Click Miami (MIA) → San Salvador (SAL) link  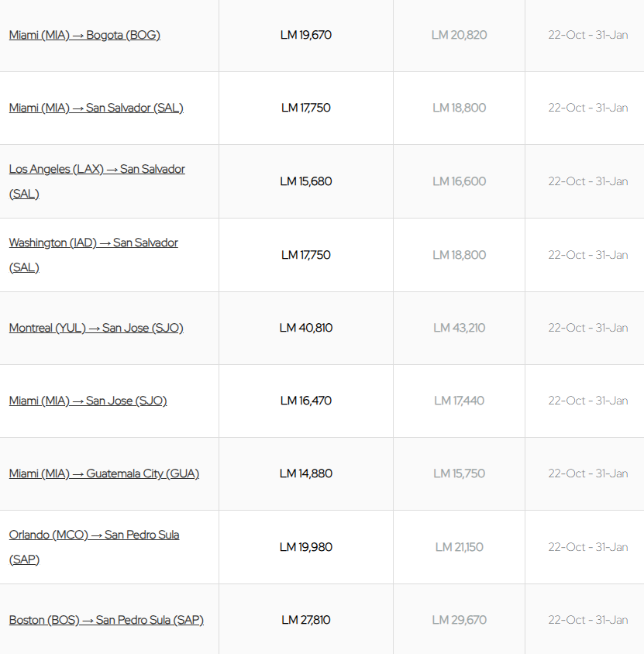click(96, 108)
